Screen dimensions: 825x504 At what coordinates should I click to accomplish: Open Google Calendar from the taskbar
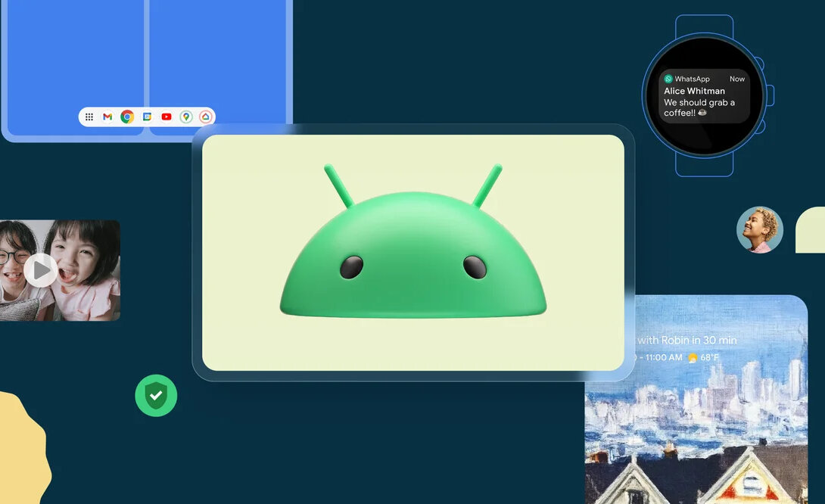147,117
